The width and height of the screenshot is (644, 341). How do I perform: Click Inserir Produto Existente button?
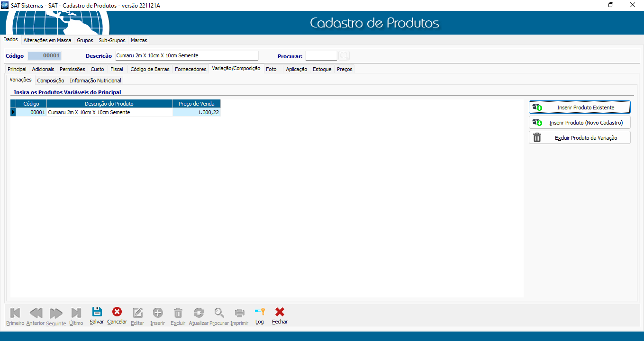point(580,108)
